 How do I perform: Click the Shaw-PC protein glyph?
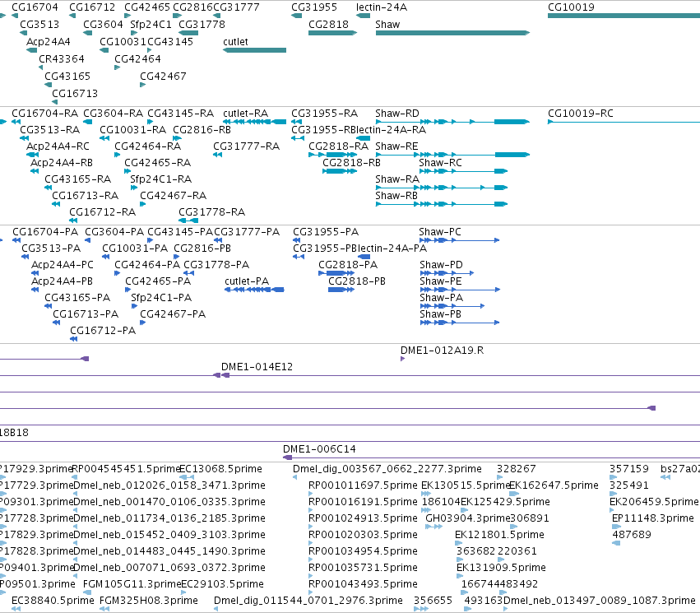459,240
